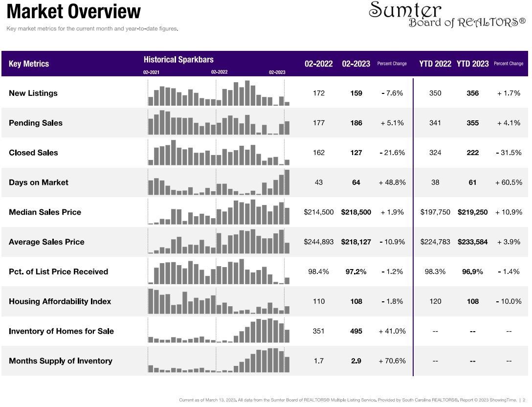This screenshot has height=407, width=532.
Task: Click the Key Metrics column header
Action: (29, 64)
